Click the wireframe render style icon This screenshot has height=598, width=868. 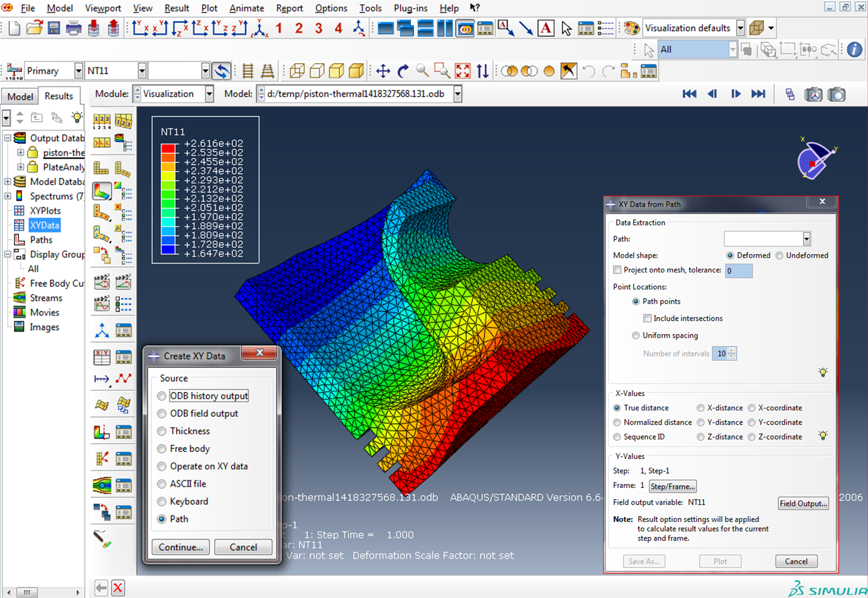297,71
